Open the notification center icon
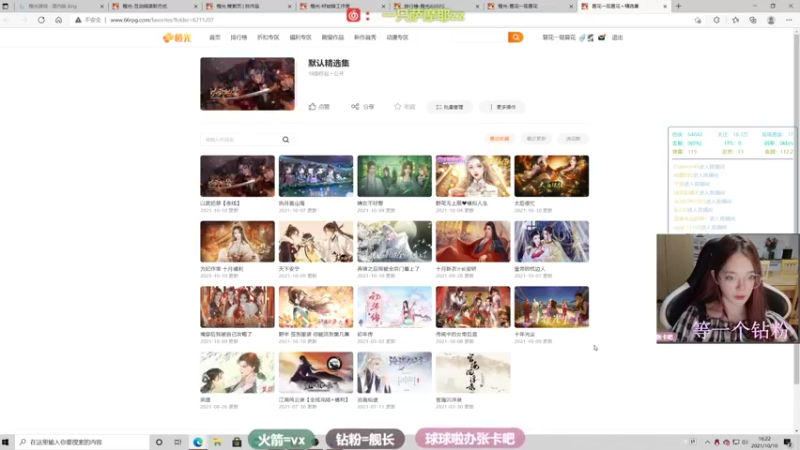The image size is (800, 450). click(788, 442)
